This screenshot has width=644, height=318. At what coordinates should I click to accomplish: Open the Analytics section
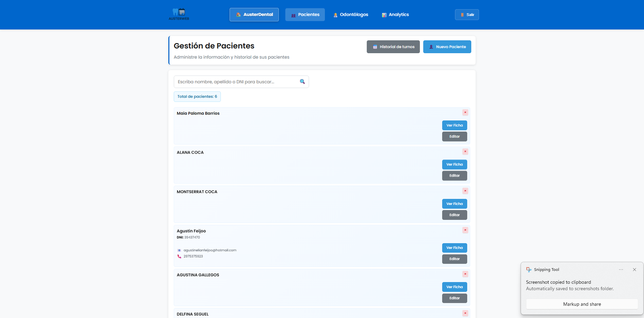click(x=395, y=14)
